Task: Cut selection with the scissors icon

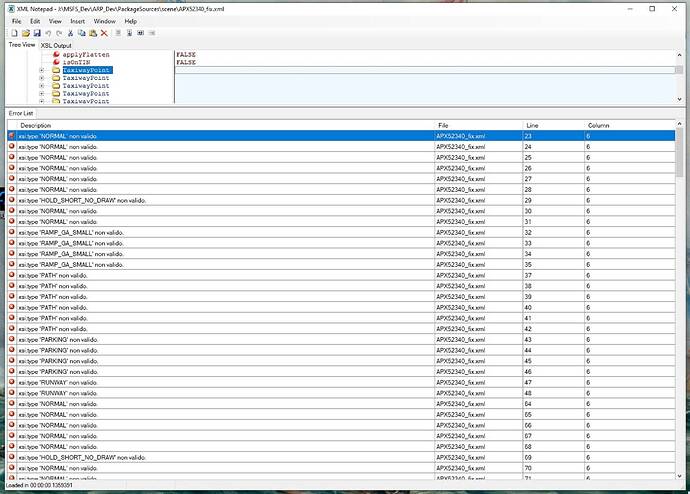Action: (x=70, y=33)
